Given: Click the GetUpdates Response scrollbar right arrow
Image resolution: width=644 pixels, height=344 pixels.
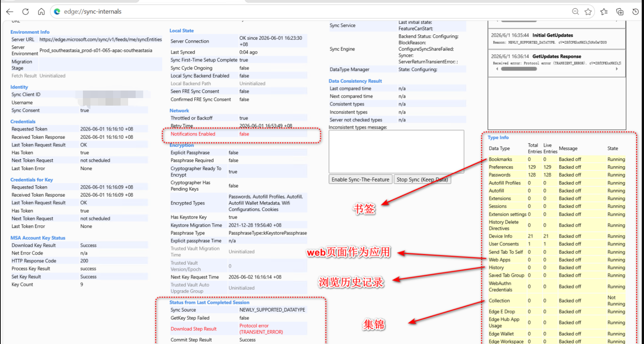Looking at the screenshot, I should (617, 69).
